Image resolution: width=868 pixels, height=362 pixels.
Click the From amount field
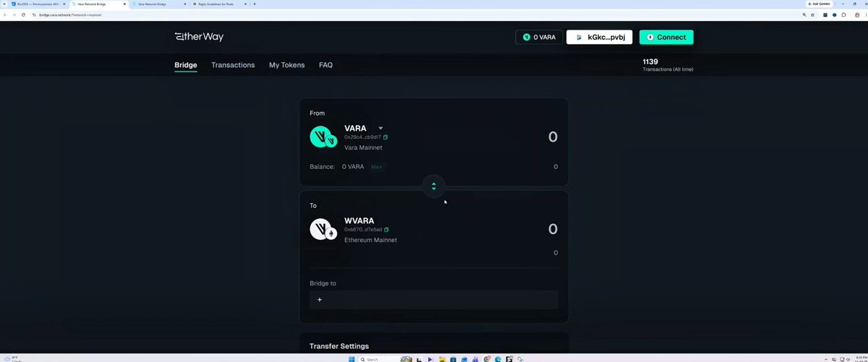click(x=553, y=137)
